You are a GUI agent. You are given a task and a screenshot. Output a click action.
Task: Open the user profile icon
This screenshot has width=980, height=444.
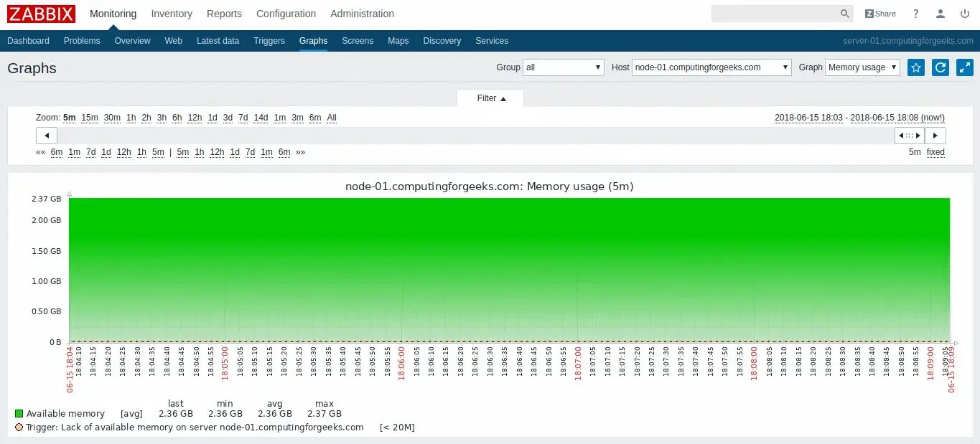[941, 14]
